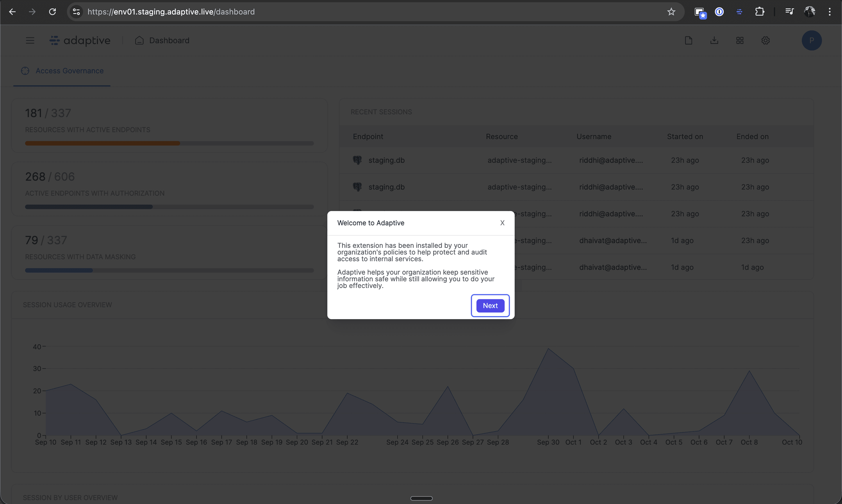Image resolution: width=842 pixels, height=504 pixels.
Task: Click the 268 / 606 endpoints count
Action: [x=50, y=177]
